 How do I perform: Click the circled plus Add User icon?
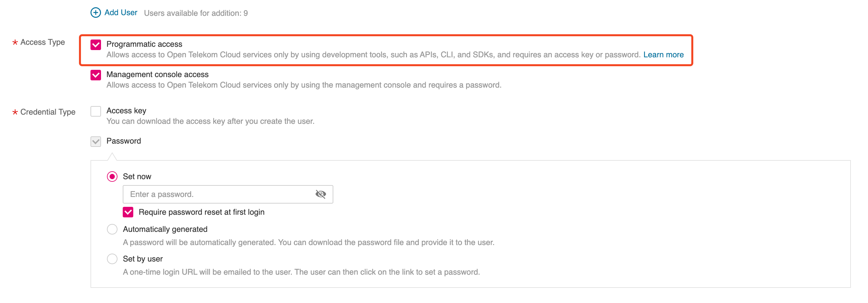(96, 13)
